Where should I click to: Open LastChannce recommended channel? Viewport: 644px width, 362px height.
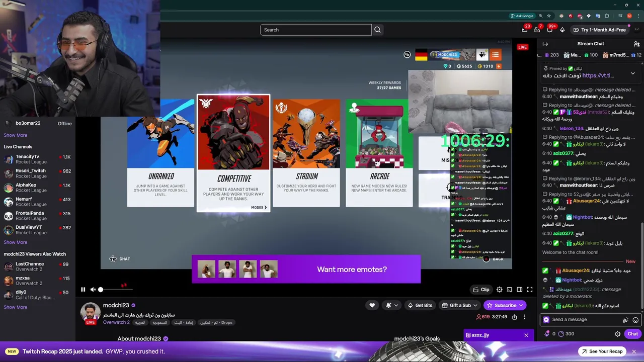(38, 266)
